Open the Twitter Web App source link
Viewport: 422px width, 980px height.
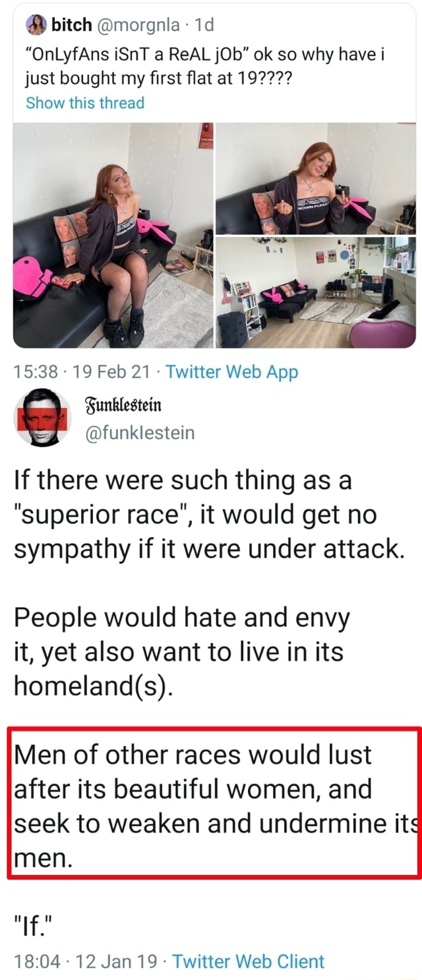(232, 372)
